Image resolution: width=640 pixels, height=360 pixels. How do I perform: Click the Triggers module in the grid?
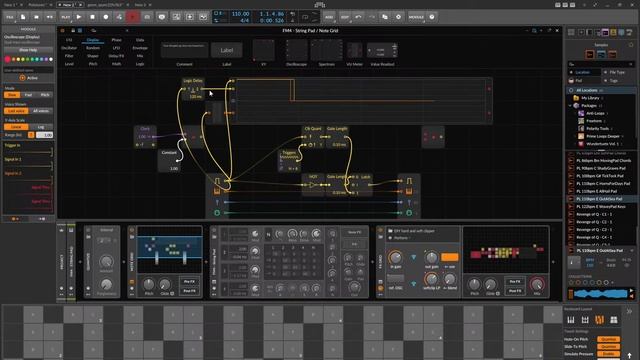(x=289, y=160)
